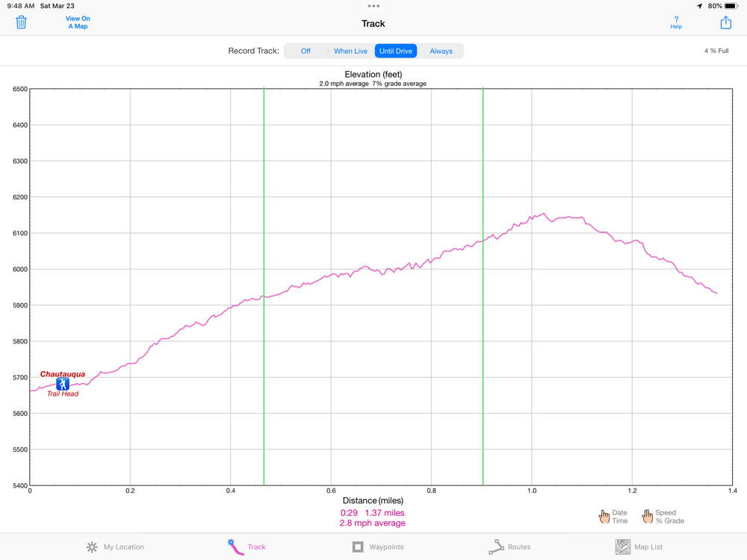The width and height of the screenshot is (747, 560).
Task: Tap the 'Track' screen title
Action: (x=373, y=23)
